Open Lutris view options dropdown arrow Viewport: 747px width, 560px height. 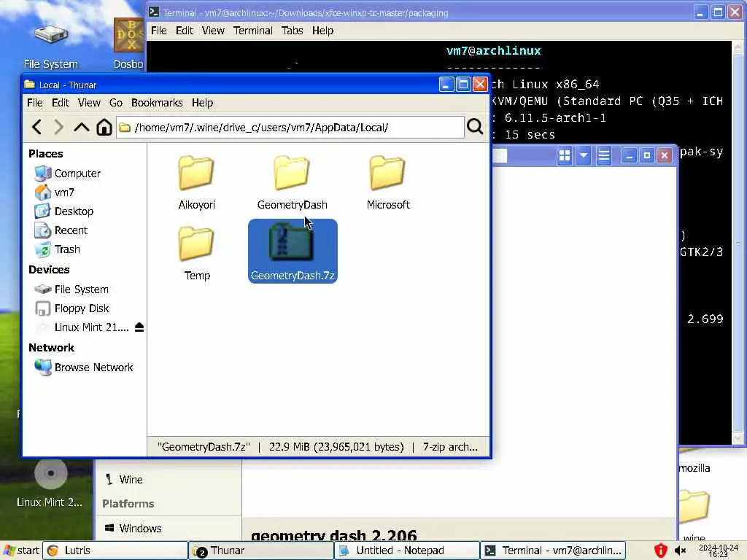[584, 155]
